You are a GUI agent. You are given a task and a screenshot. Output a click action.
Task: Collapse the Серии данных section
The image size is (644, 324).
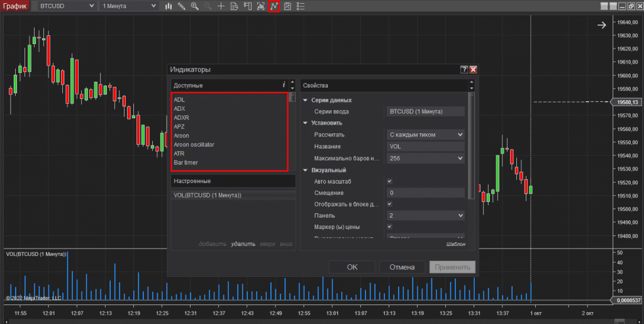coord(305,100)
